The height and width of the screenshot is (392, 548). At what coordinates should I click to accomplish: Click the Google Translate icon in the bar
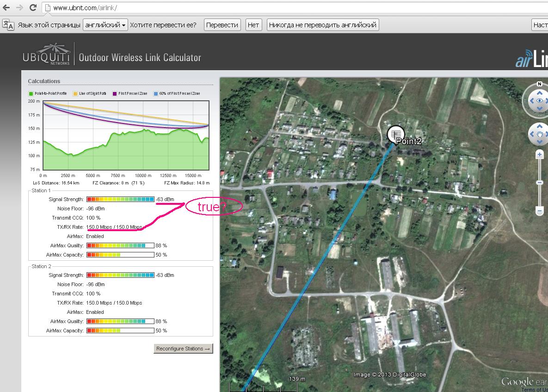click(x=8, y=25)
